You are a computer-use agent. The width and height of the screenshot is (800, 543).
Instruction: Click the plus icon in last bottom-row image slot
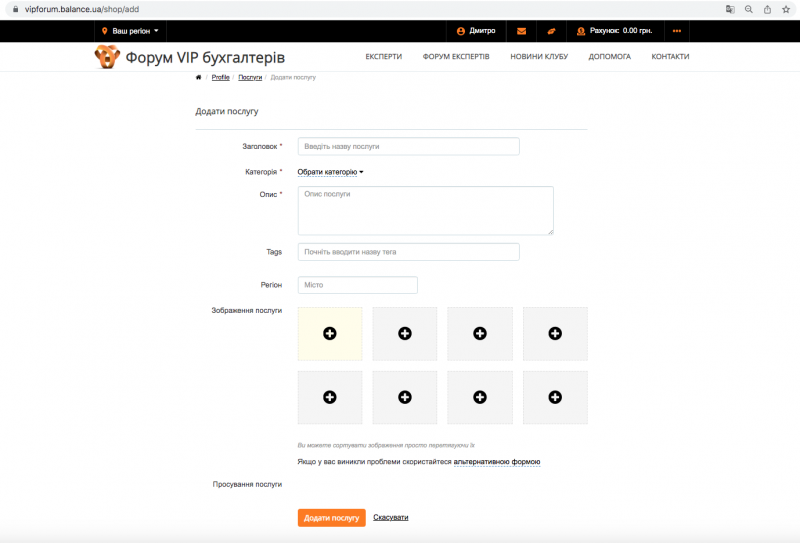pos(555,397)
